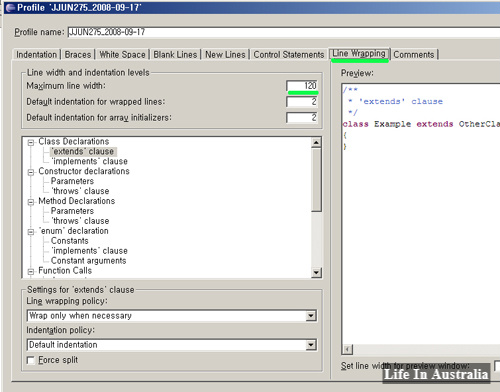Select 'throws' clause under Method Declarations
This screenshot has width=500, height=392.
point(80,221)
